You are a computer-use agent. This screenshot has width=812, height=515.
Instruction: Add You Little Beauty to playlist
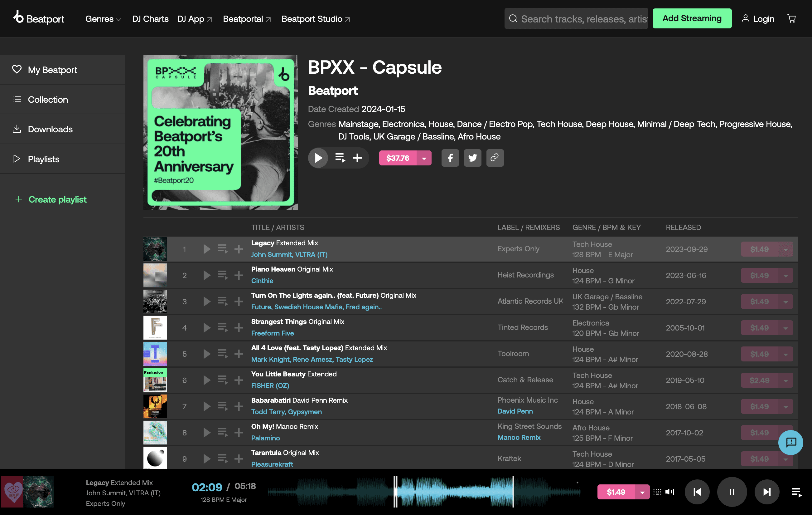pos(239,380)
